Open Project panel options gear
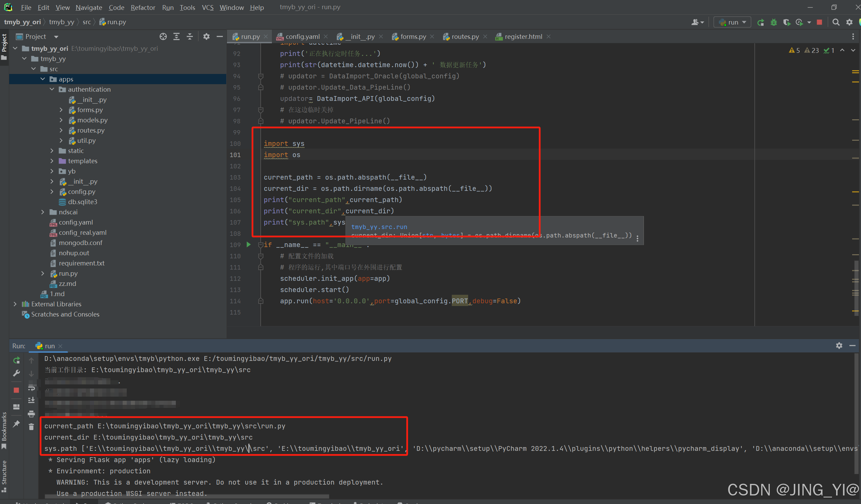This screenshot has width=861, height=504. (206, 36)
